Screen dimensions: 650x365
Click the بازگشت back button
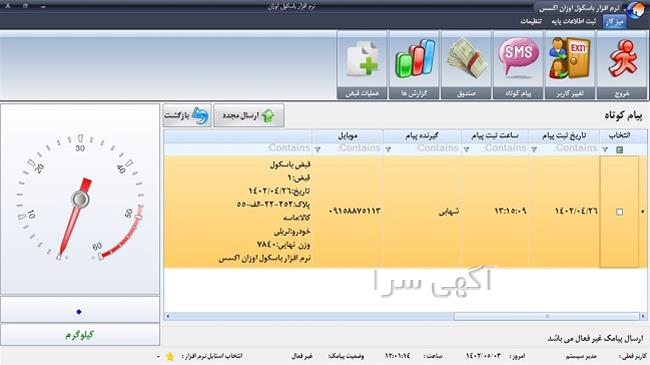[187, 116]
